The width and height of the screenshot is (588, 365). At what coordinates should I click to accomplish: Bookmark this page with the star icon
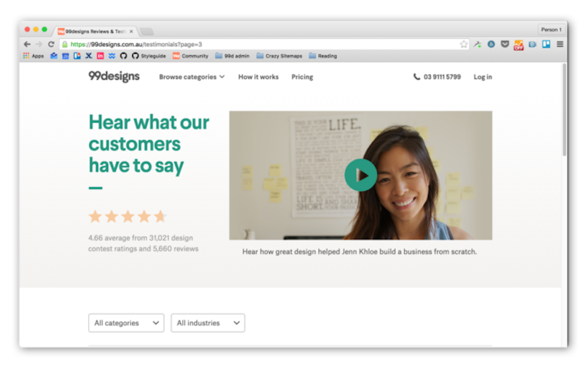[463, 44]
